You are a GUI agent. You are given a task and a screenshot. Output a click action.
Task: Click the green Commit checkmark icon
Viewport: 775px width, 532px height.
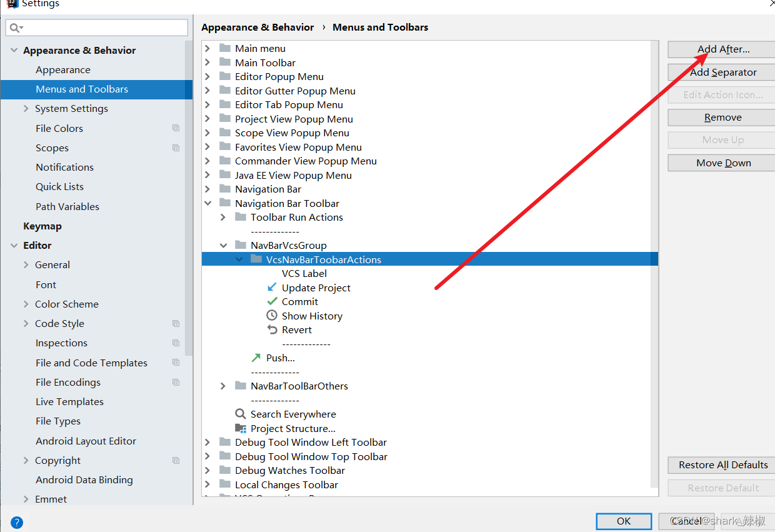click(272, 301)
